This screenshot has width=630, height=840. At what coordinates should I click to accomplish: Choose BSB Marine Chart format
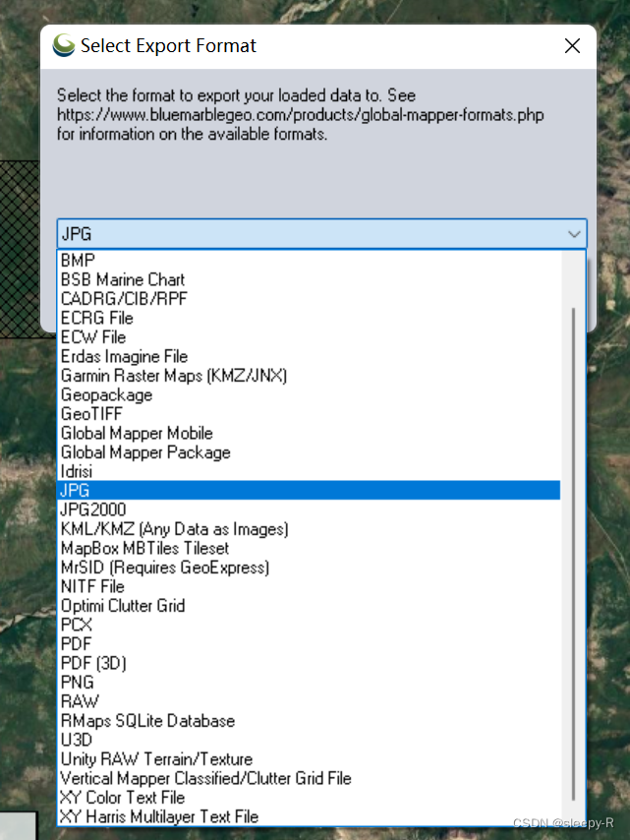pos(309,279)
